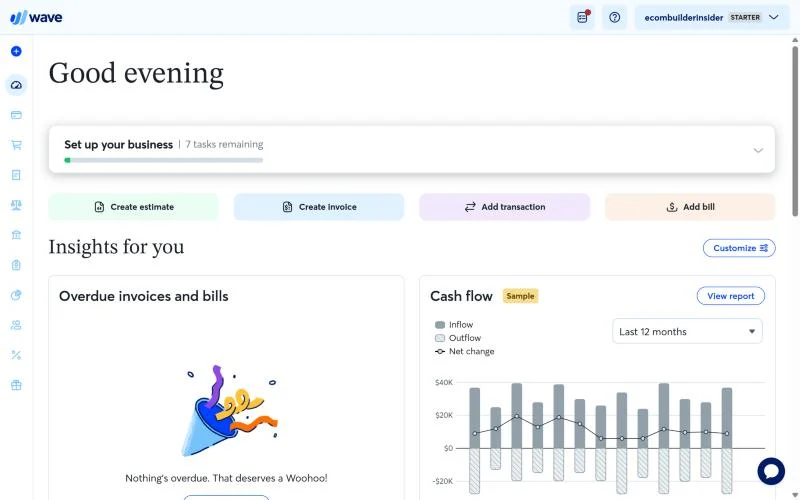800x500 pixels.
Task: Click the STARTER plan badge
Action: (x=745, y=17)
